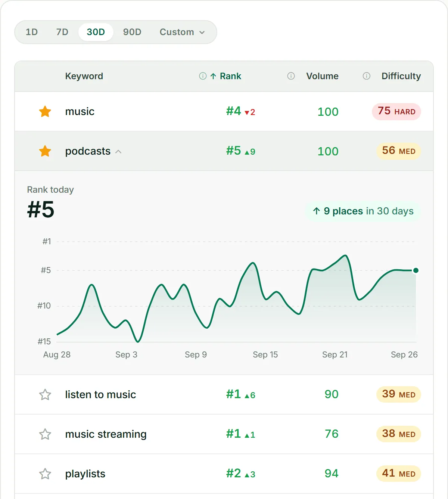This screenshot has width=448, height=499.
Task: Click the '9 places in 30 days' badge
Action: tap(363, 211)
